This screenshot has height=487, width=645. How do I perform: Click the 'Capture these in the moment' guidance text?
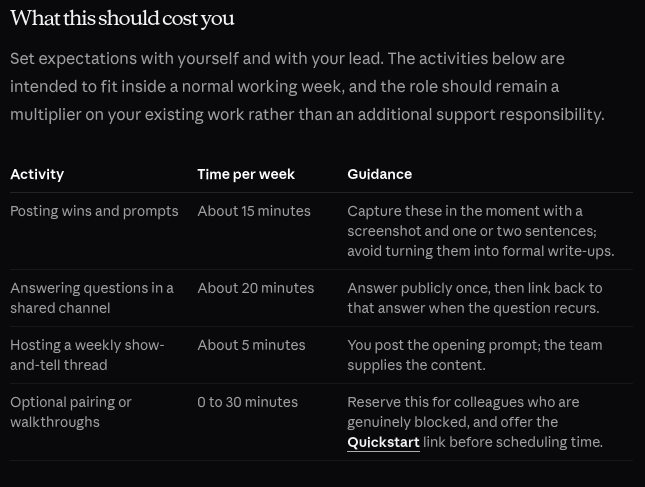point(481,231)
